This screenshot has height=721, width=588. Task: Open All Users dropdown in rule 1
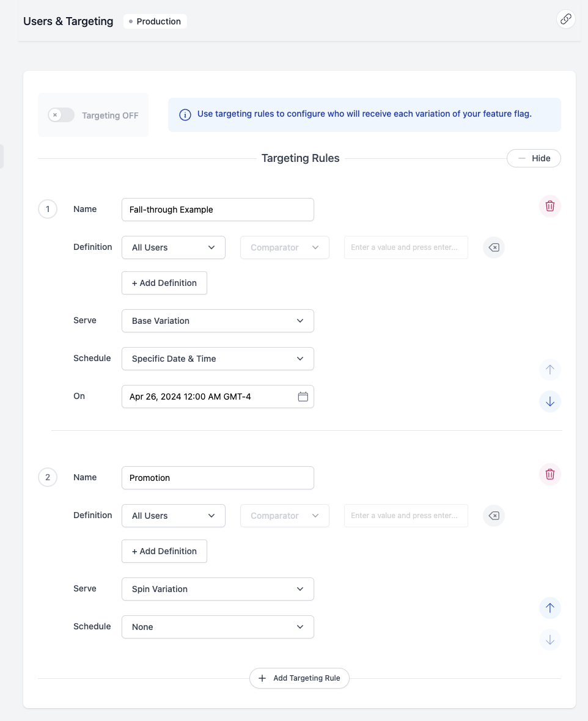(174, 247)
